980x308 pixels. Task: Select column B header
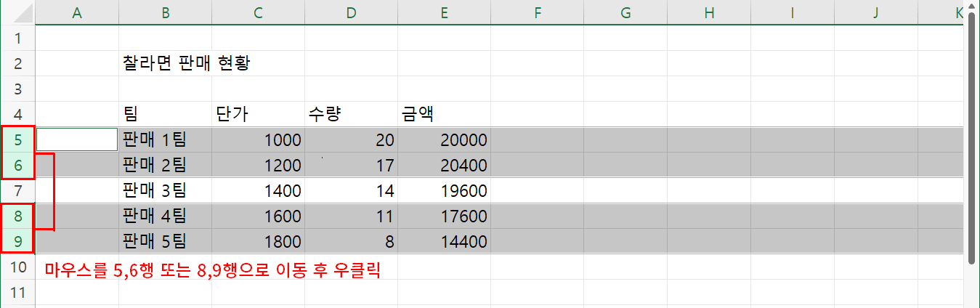pyautogui.click(x=166, y=12)
